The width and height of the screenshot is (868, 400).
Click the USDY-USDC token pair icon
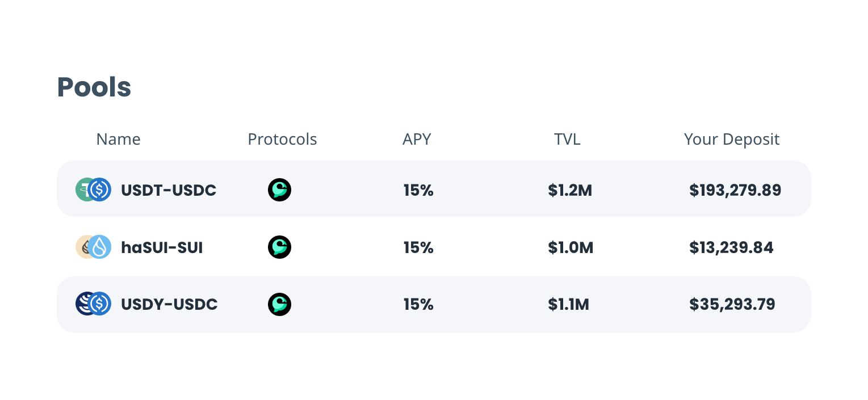[x=93, y=304]
